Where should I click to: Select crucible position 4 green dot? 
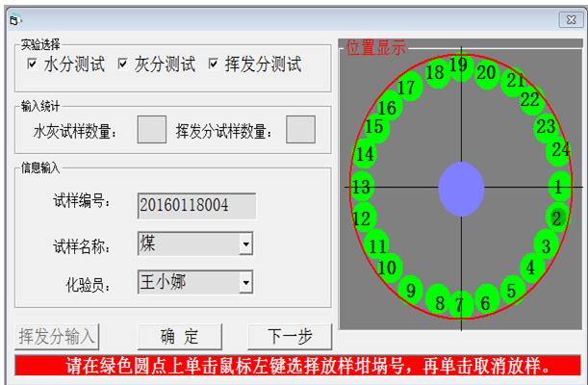tap(532, 267)
